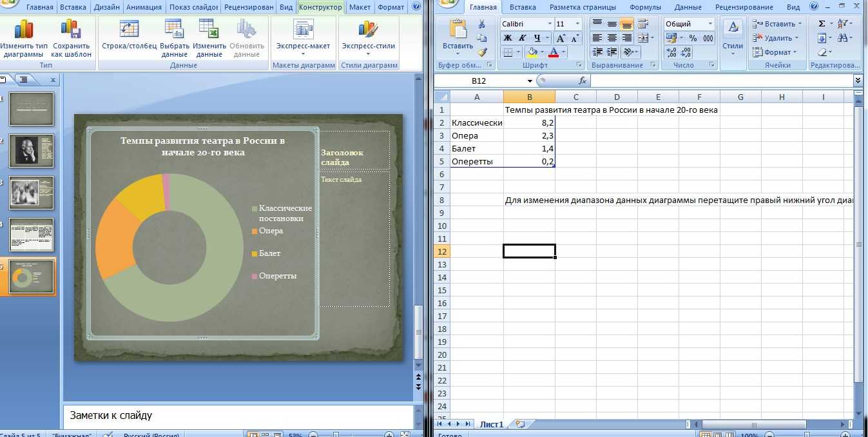
Task: Open the Calibri font name dropdown
Action: (x=550, y=24)
